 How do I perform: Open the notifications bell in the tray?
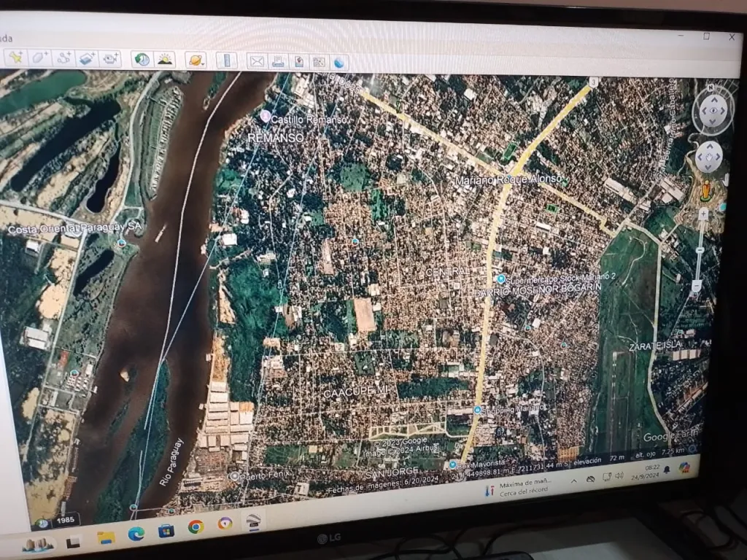coord(667,470)
